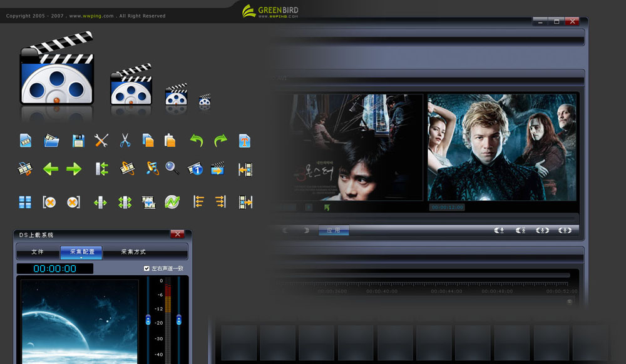The image size is (626, 364).
Task: Click the right bracket with orange X icon
Action: coord(73,202)
